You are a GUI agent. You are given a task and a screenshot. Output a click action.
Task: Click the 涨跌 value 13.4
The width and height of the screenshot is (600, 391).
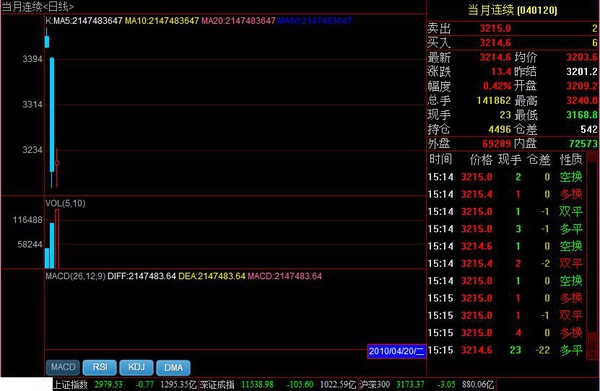click(x=501, y=72)
